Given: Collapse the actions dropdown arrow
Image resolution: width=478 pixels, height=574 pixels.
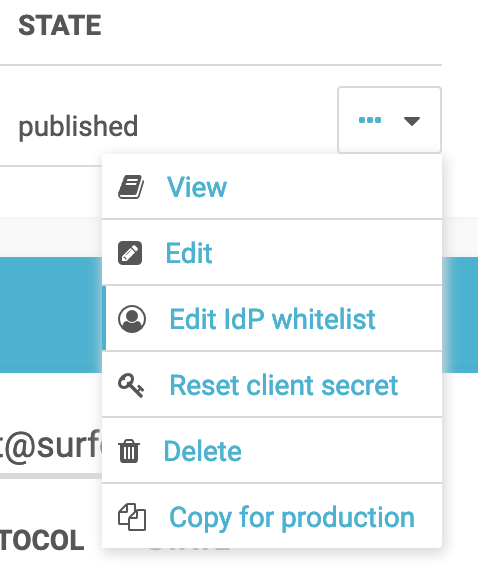Looking at the screenshot, I should (412, 121).
